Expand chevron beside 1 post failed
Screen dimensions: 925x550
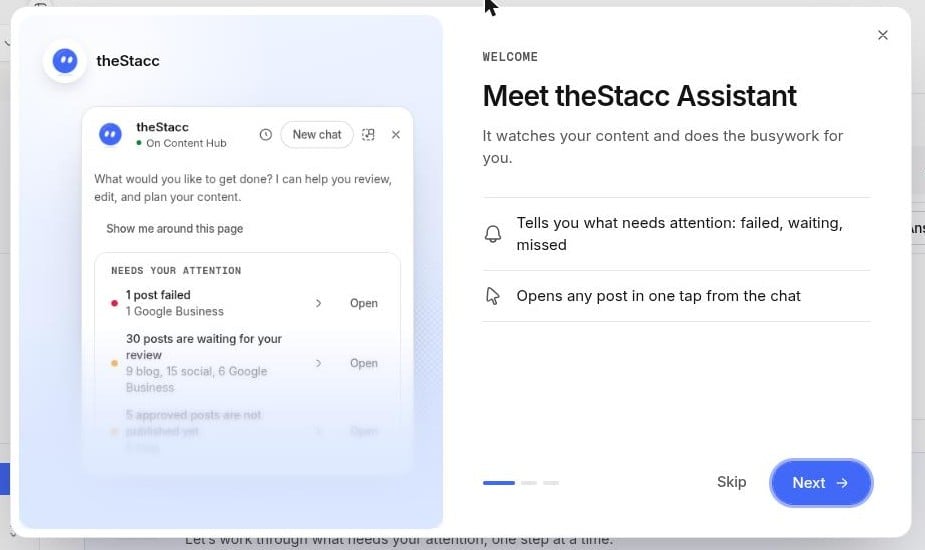point(319,303)
